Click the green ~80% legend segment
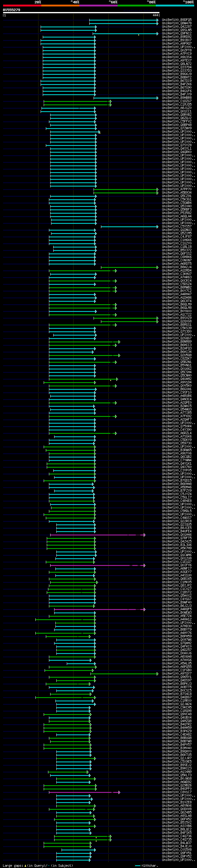 pos(137,6)
